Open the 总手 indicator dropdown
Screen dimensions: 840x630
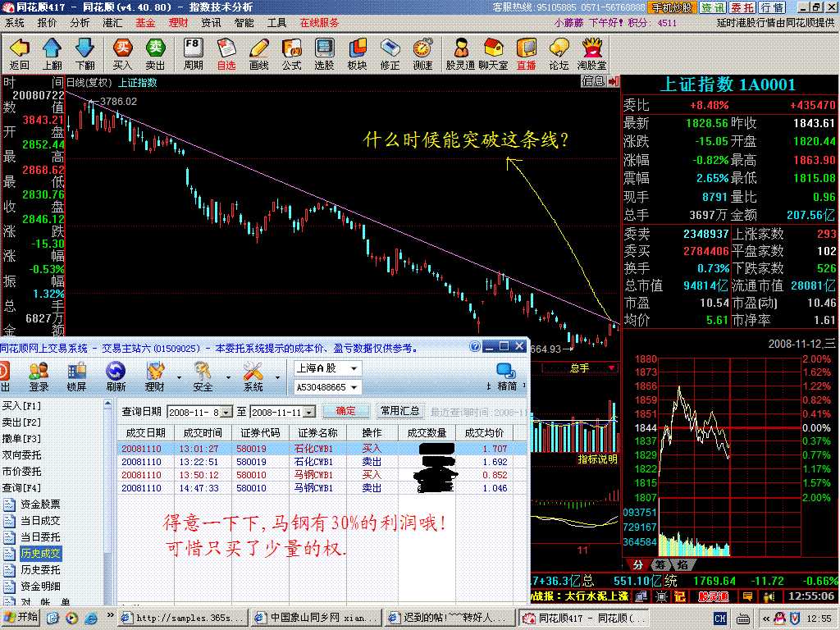pyautogui.click(x=611, y=368)
